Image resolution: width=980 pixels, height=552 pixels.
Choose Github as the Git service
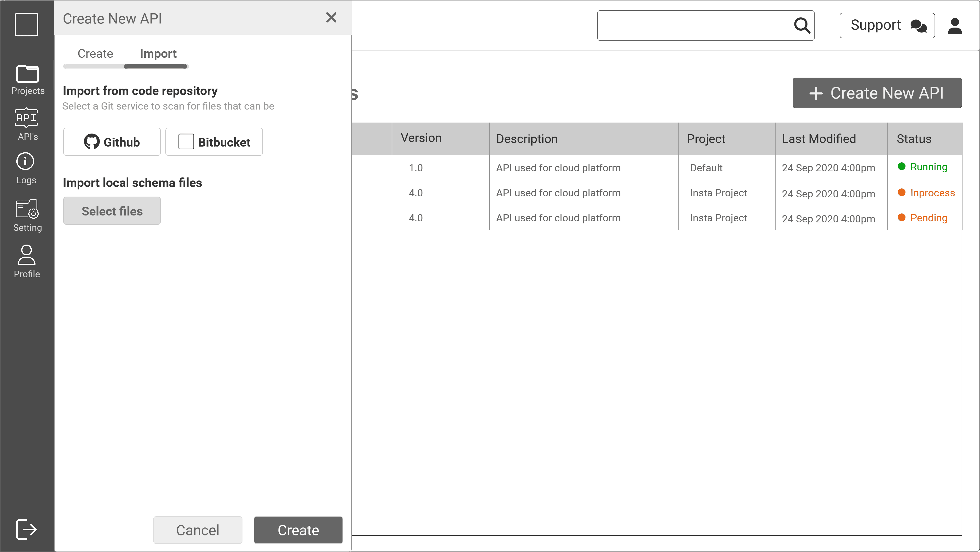pos(112,142)
